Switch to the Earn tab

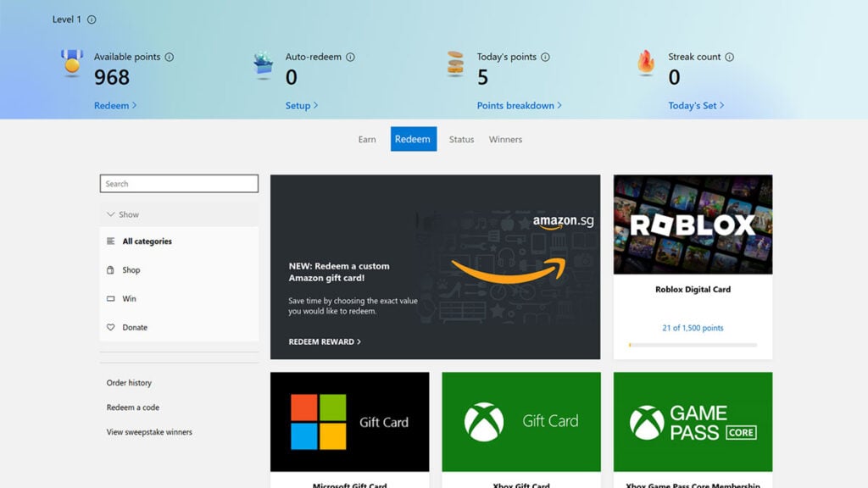(x=367, y=139)
